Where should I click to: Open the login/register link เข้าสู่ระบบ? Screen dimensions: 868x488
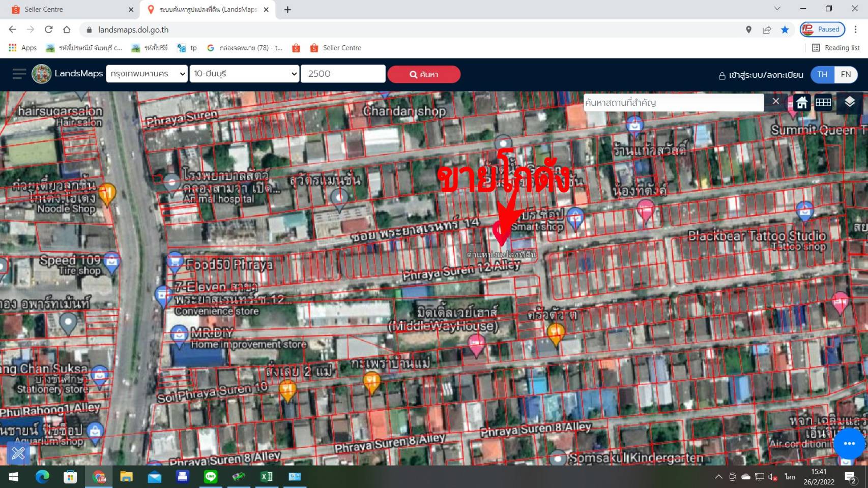pyautogui.click(x=761, y=75)
